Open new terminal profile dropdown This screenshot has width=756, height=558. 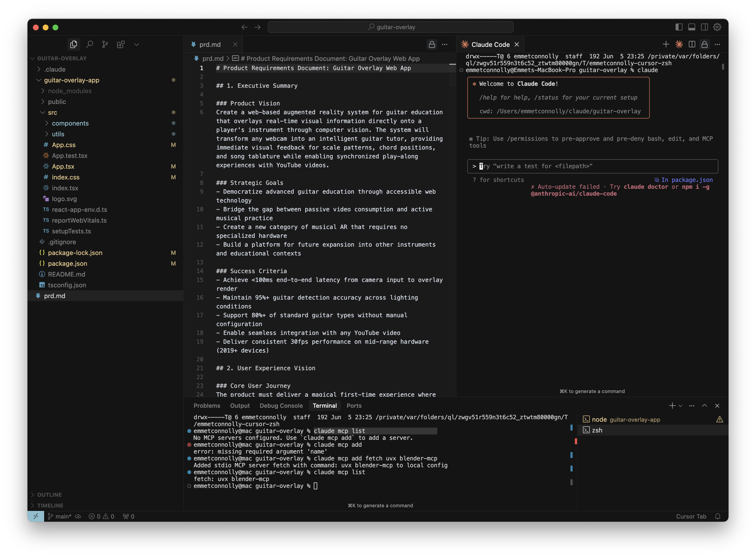pyautogui.click(x=680, y=406)
